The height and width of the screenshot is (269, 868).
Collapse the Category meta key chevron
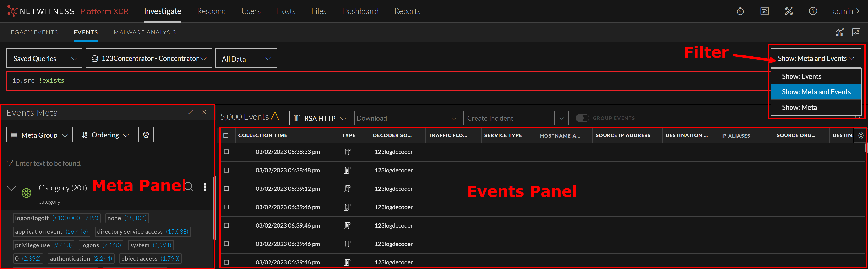click(x=11, y=188)
